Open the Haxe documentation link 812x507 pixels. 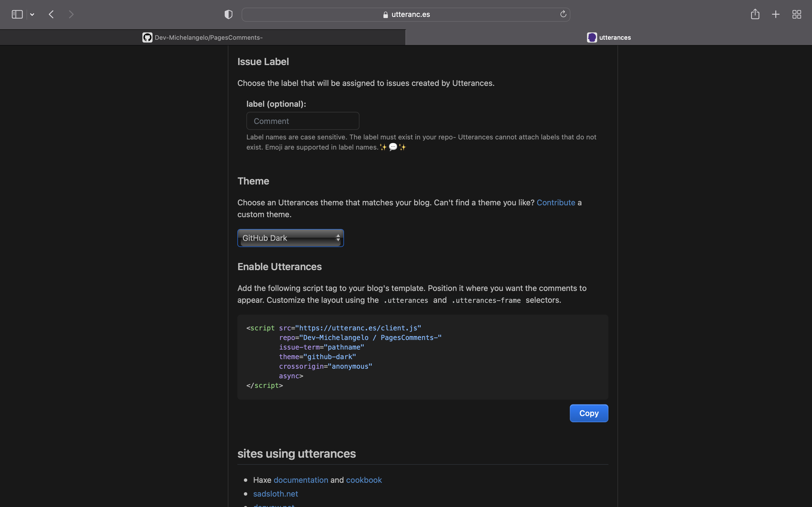pos(300,479)
